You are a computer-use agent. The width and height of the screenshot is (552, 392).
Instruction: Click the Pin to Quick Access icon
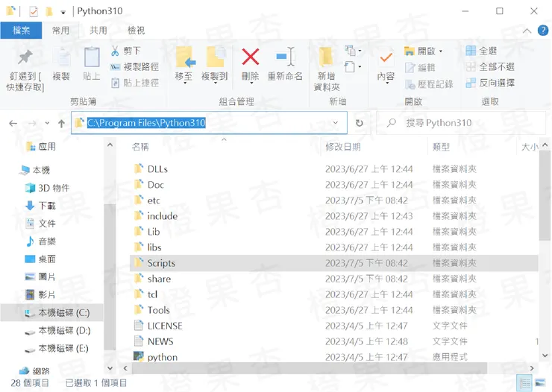point(25,57)
